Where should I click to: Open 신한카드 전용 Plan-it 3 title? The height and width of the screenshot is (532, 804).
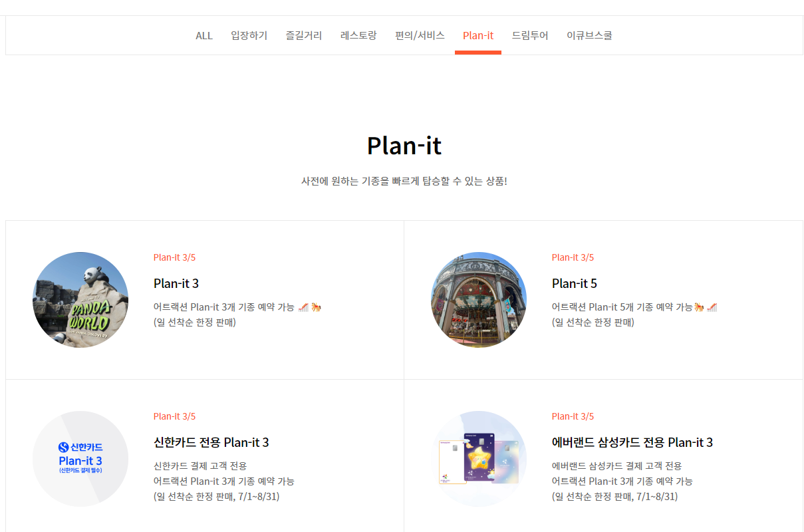pyautogui.click(x=211, y=442)
